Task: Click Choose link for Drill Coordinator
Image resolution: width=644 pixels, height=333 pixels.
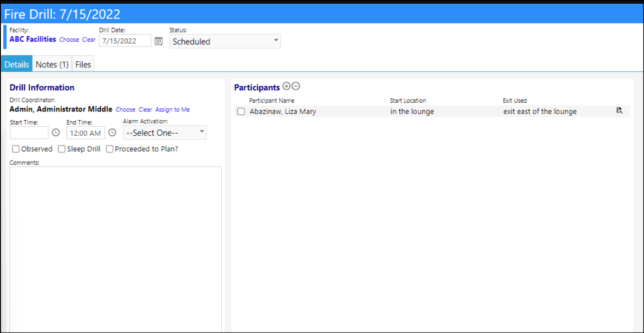Action: tap(125, 110)
